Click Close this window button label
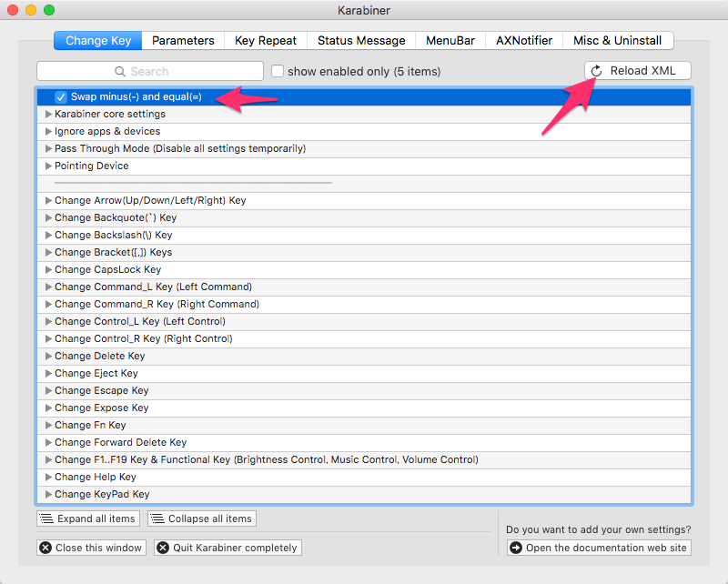728x584 pixels. [98, 548]
